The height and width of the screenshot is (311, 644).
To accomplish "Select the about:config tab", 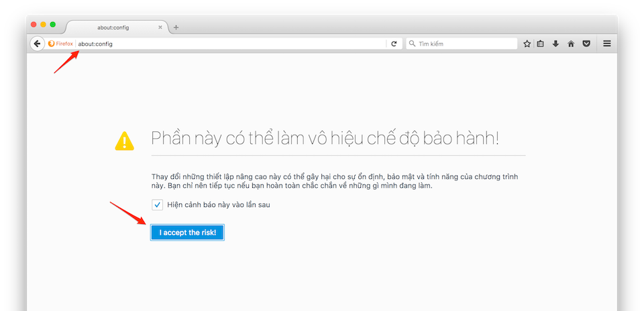I will (117, 27).
